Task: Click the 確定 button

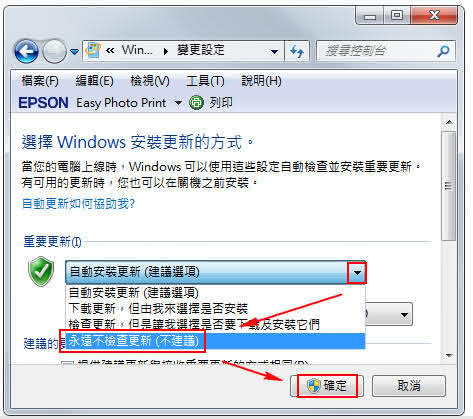Action: pos(327,386)
